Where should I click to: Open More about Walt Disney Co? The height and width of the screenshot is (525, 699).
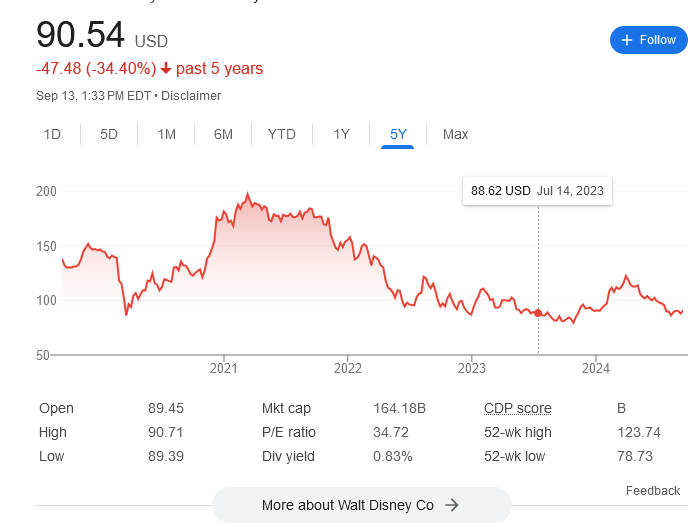[x=361, y=505]
